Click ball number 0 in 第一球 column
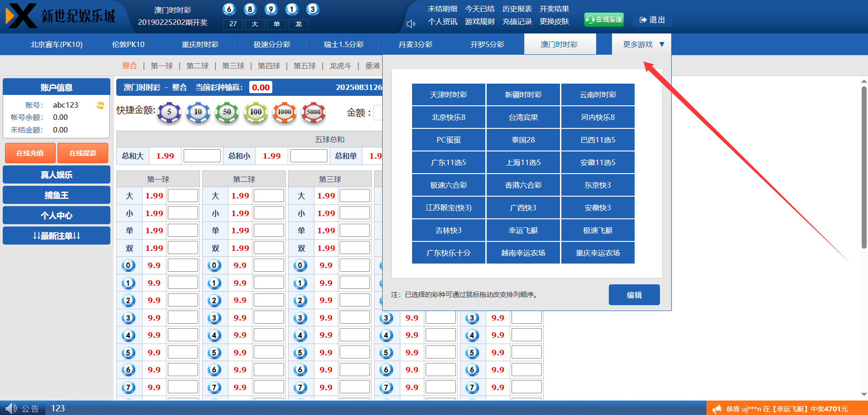Screen dimensions: 868x415 (x=128, y=265)
